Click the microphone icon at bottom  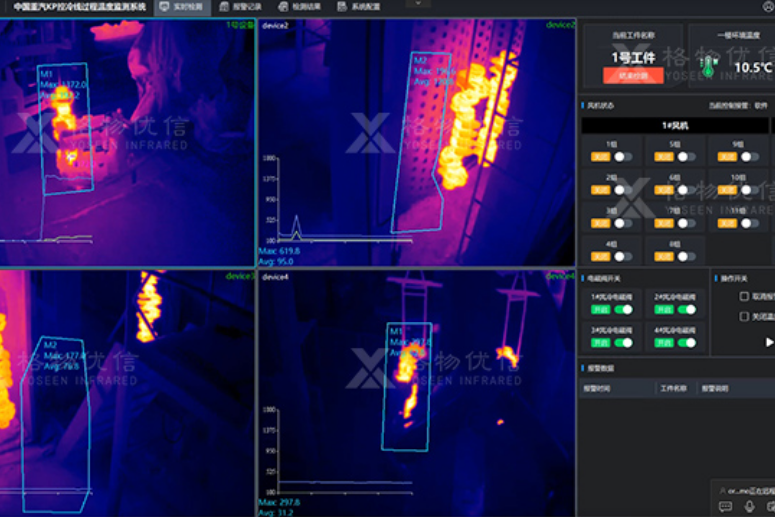click(x=749, y=507)
